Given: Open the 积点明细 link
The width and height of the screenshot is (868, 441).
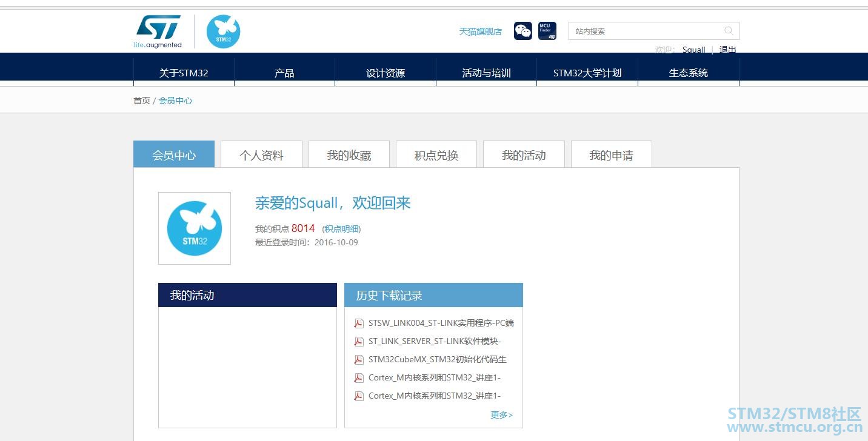Looking at the screenshot, I should click(x=341, y=229).
